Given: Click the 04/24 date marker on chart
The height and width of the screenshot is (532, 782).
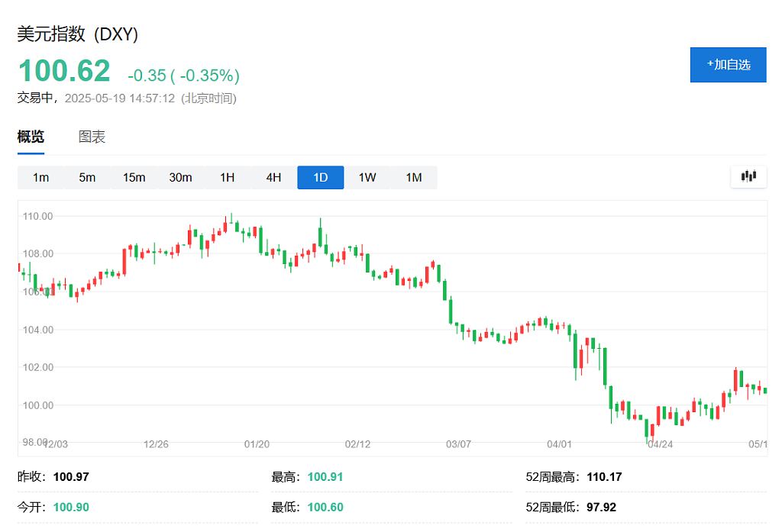Looking at the screenshot, I should click(661, 444).
